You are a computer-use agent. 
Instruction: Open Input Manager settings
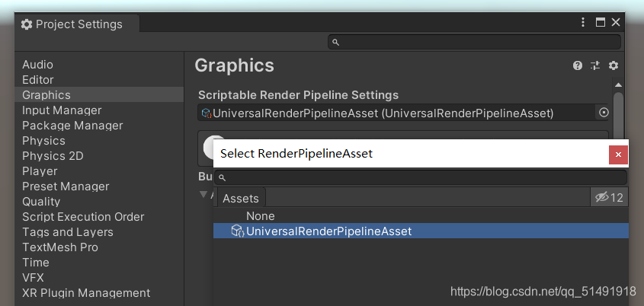(x=99, y=110)
